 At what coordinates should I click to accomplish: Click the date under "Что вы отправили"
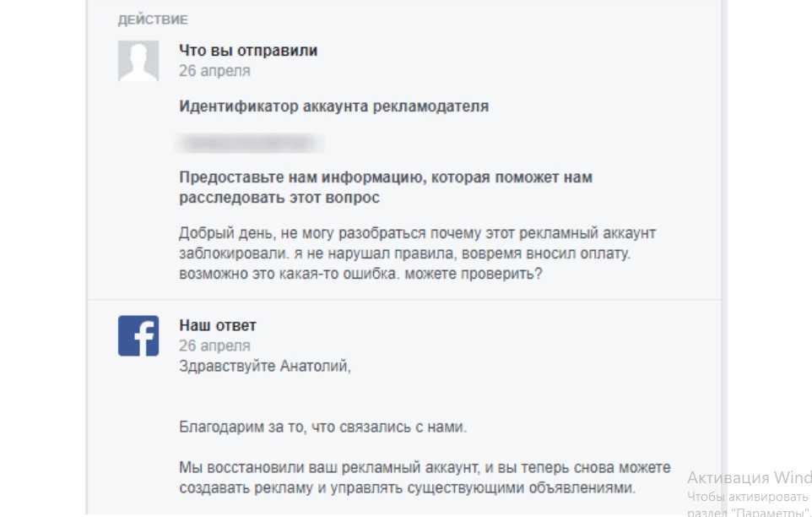pyautogui.click(x=214, y=71)
